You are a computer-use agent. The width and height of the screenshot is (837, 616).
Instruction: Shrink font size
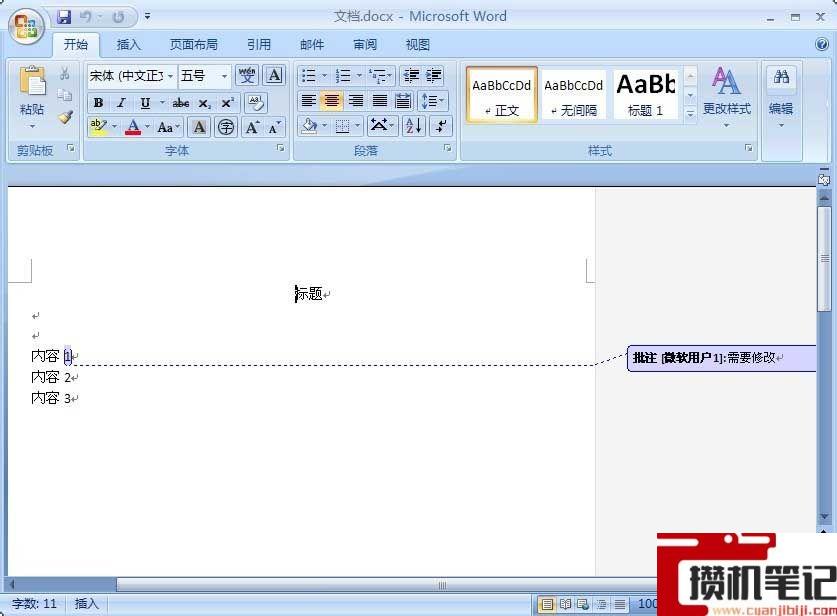(x=274, y=127)
